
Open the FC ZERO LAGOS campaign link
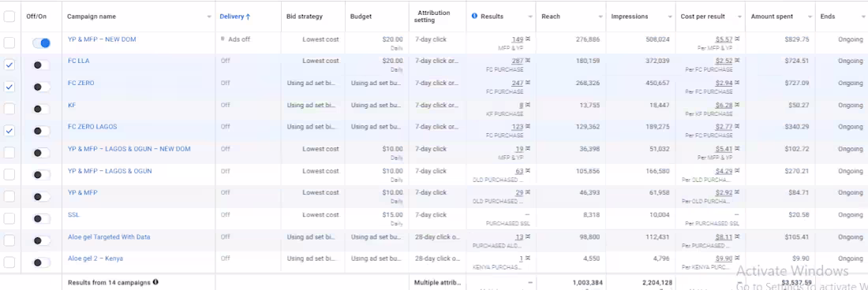[x=92, y=127]
